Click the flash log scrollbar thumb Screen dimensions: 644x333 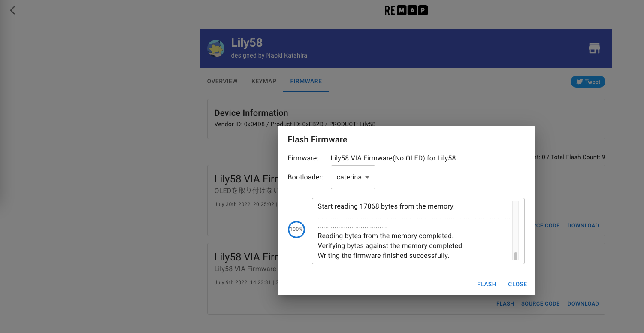[x=515, y=256]
